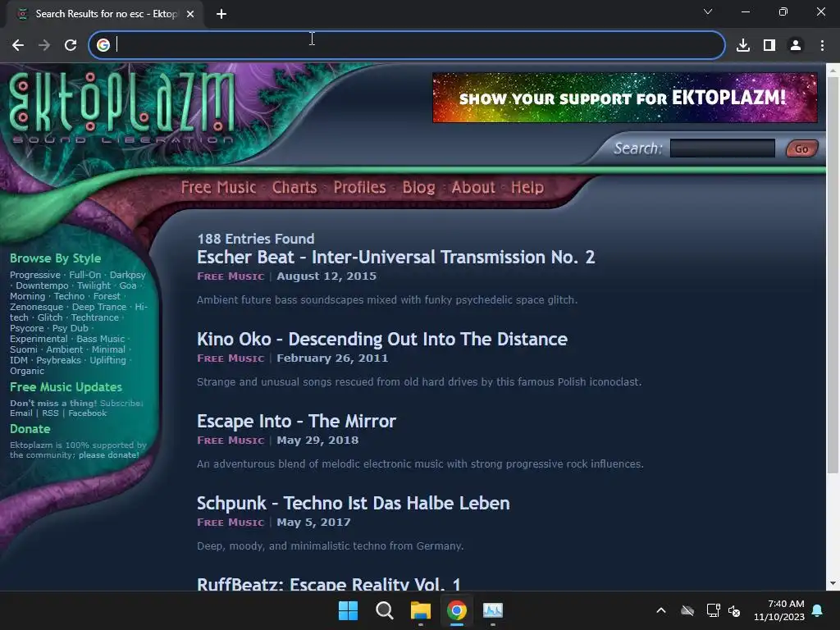Click the browser forward arrow
The height and width of the screenshot is (630, 840).
tap(44, 45)
